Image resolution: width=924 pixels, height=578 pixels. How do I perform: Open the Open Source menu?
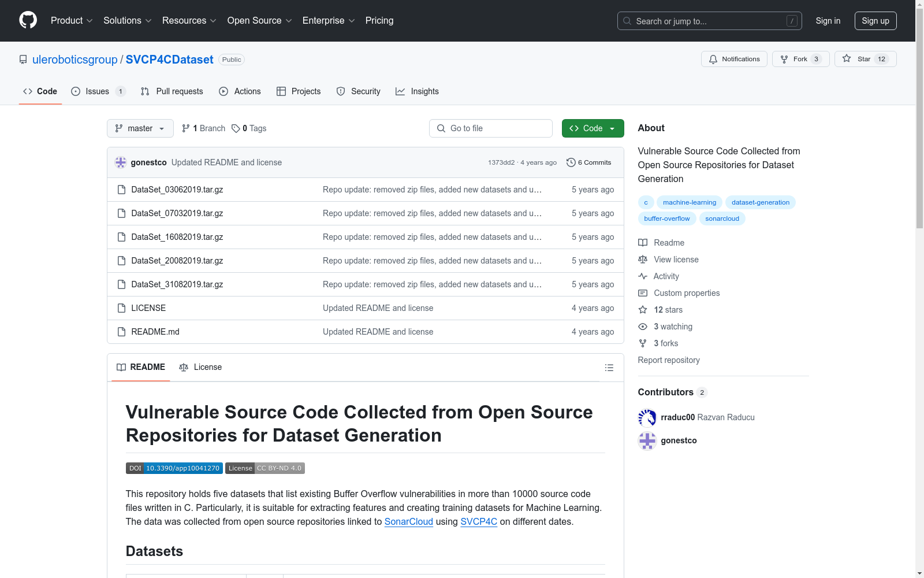(260, 21)
